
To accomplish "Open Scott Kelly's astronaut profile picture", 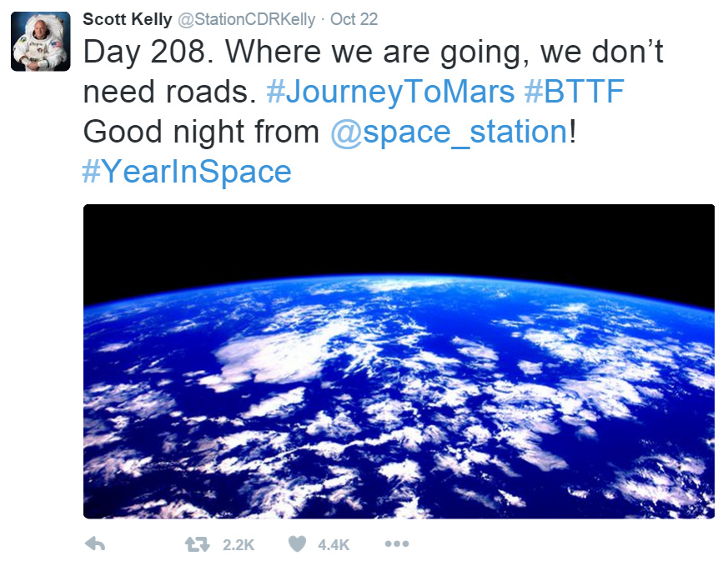I will click(x=41, y=42).
